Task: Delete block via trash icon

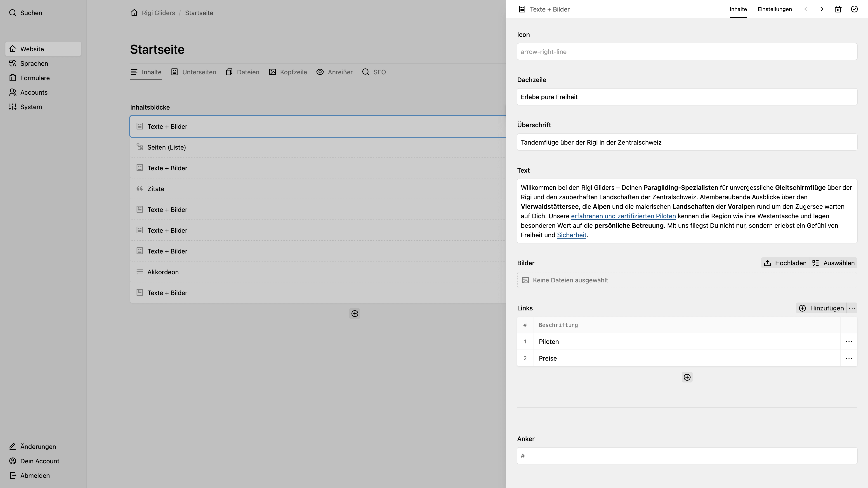Action: [838, 9]
